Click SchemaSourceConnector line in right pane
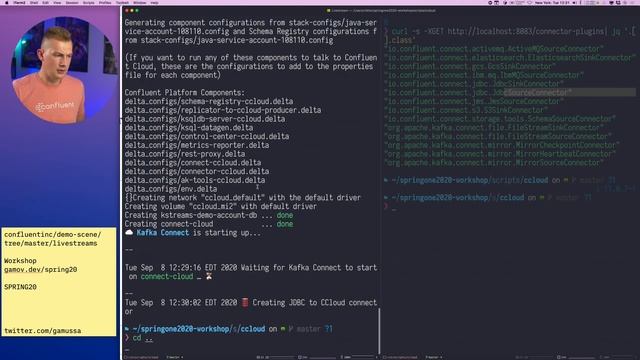640x360 pixels. click(500, 119)
